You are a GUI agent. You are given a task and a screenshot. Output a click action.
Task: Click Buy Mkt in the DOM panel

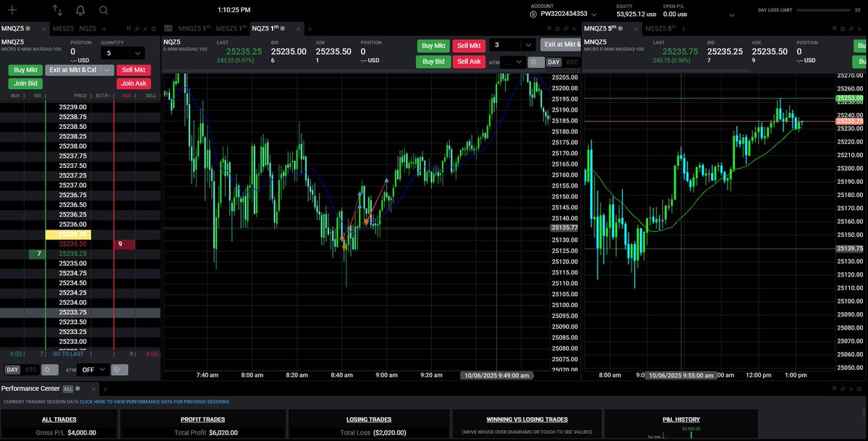click(x=26, y=70)
